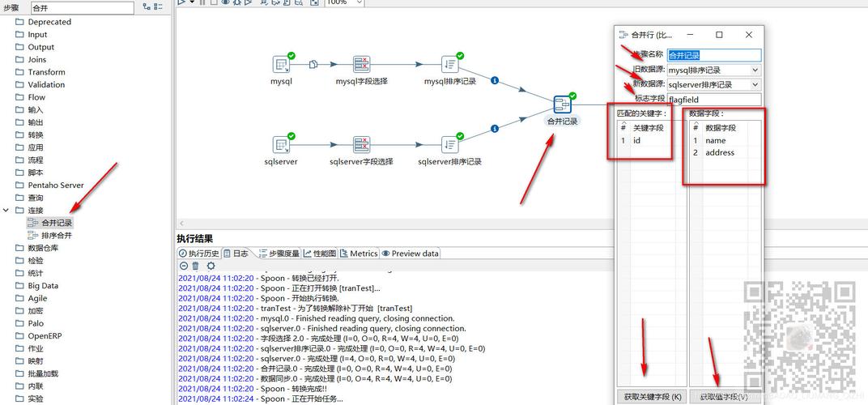The image size is (868, 405).
Task: Switch to the Metrics tab
Action: tap(358, 254)
